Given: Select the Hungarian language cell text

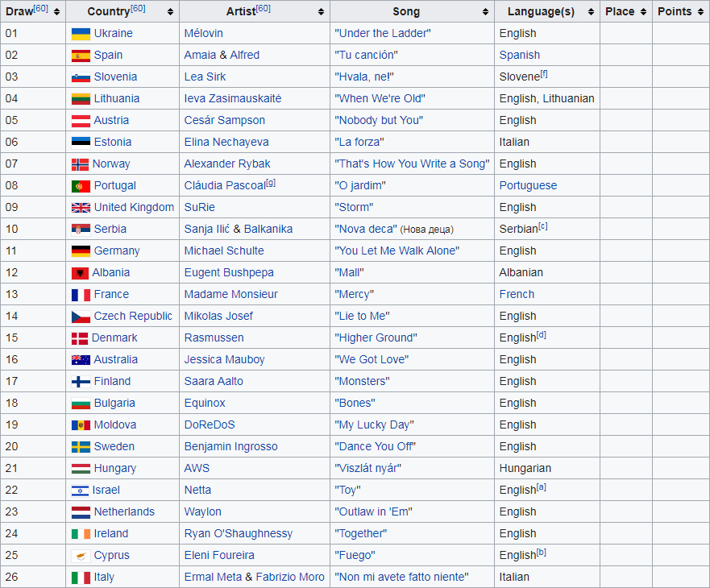Looking at the screenshot, I should point(525,468).
